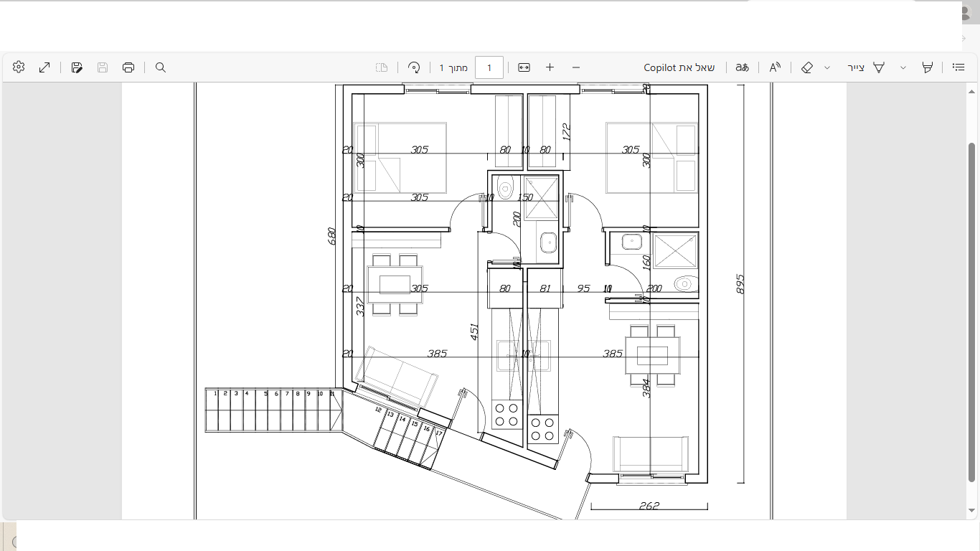Image resolution: width=980 pixels, height=551 pixels.
Task: Click the grayed-out Save disk icon
Action: click(103, 67)
